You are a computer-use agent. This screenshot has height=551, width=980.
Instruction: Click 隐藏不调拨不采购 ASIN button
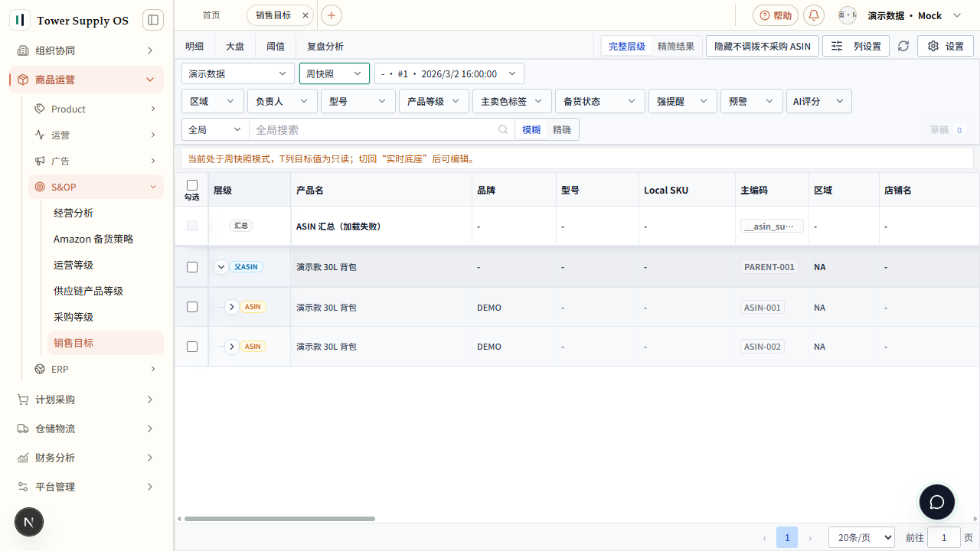[763, 46]
